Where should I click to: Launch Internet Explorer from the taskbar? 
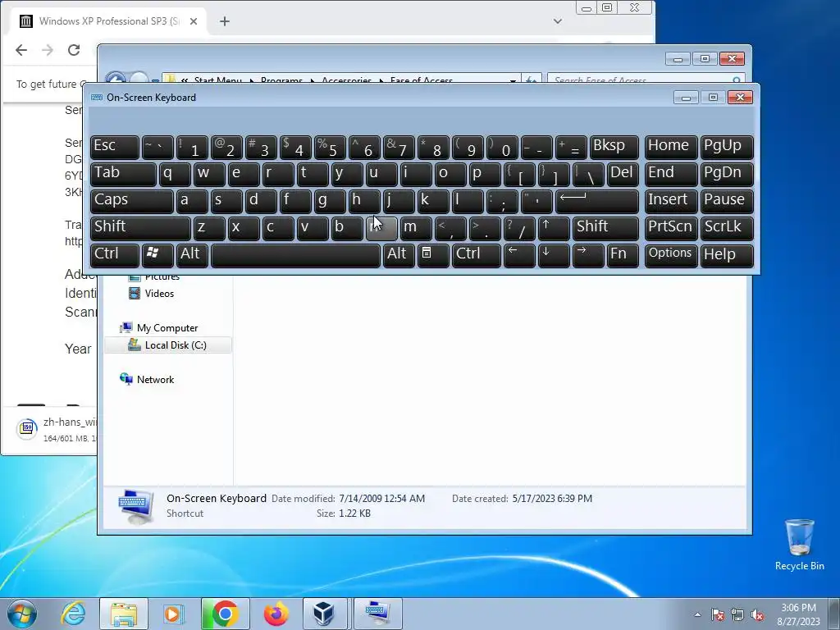pyautogui.click(x=73, y=614)
